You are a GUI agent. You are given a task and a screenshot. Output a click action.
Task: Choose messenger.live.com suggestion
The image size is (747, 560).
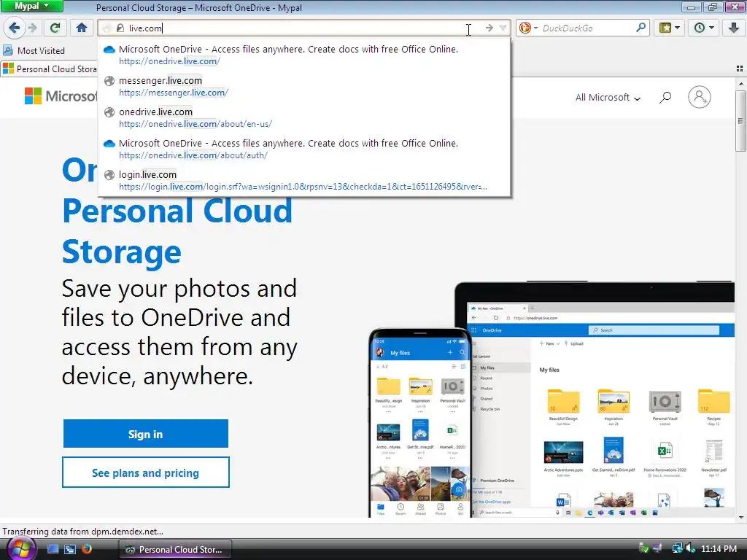point(304,86)
